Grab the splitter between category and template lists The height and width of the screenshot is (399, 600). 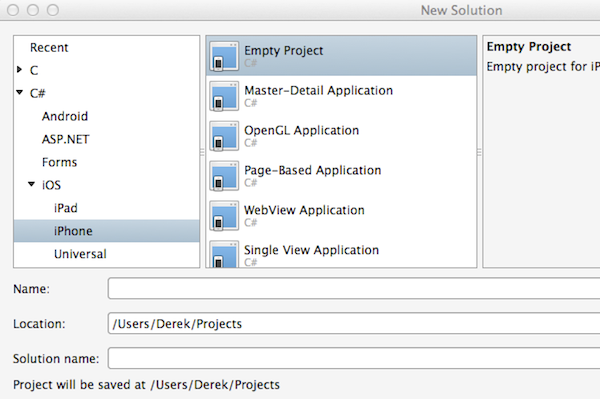coord(202,152)
